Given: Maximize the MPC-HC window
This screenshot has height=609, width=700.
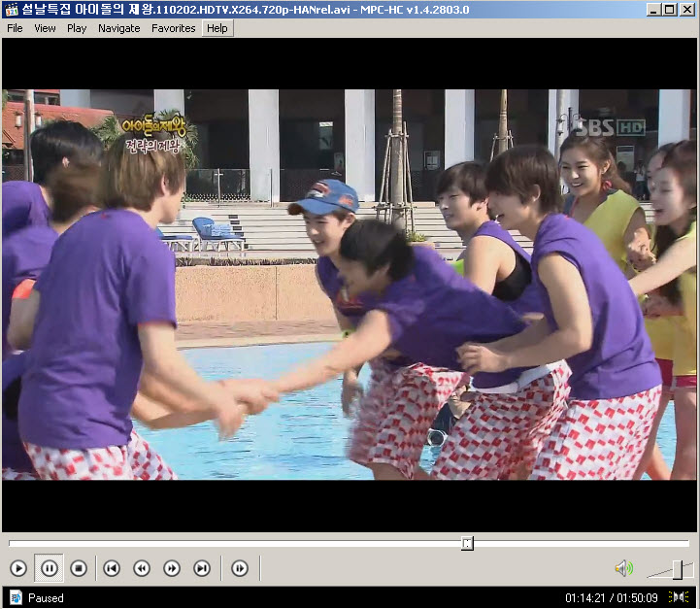Looking at the screenshot, I should point(670,10).
